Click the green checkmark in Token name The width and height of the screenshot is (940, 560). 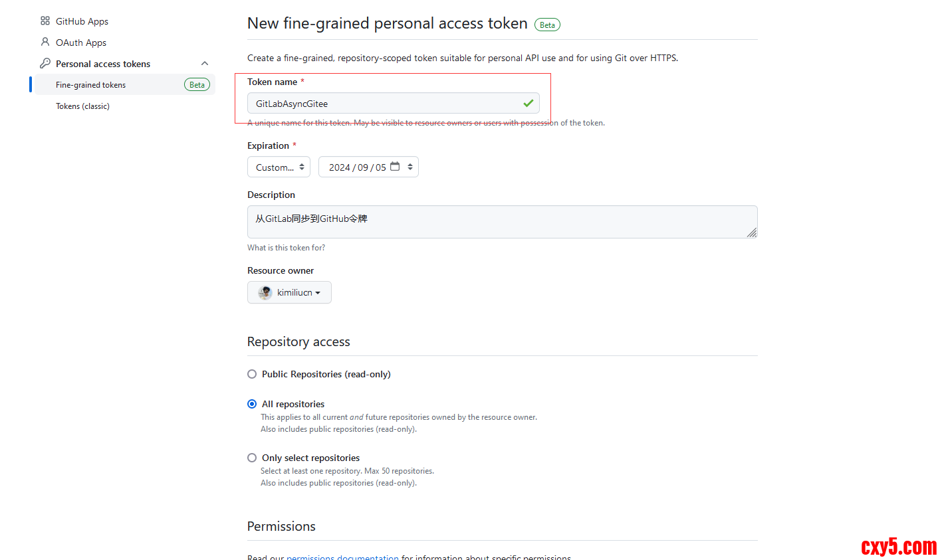pos(529,103)
